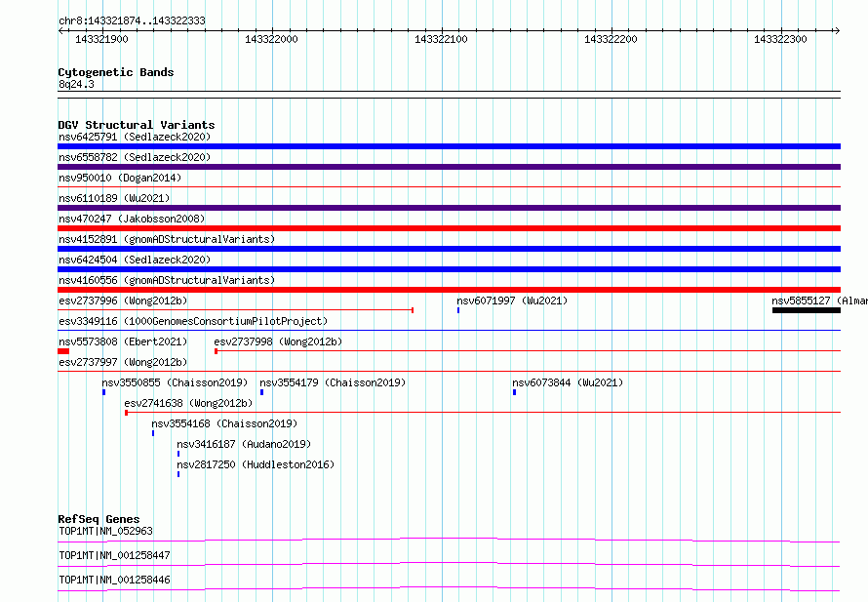Open nsv950010 (Dogan2014) variant entry

coord(120,178)
